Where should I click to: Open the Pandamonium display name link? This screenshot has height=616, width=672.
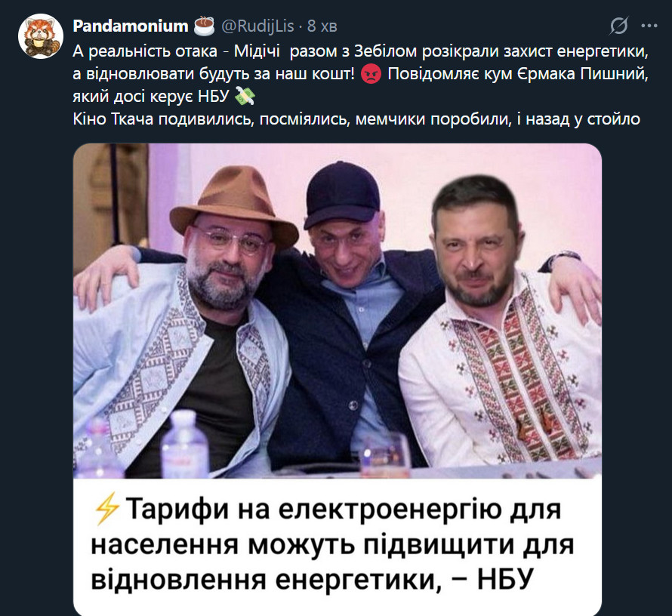(131, 26)
